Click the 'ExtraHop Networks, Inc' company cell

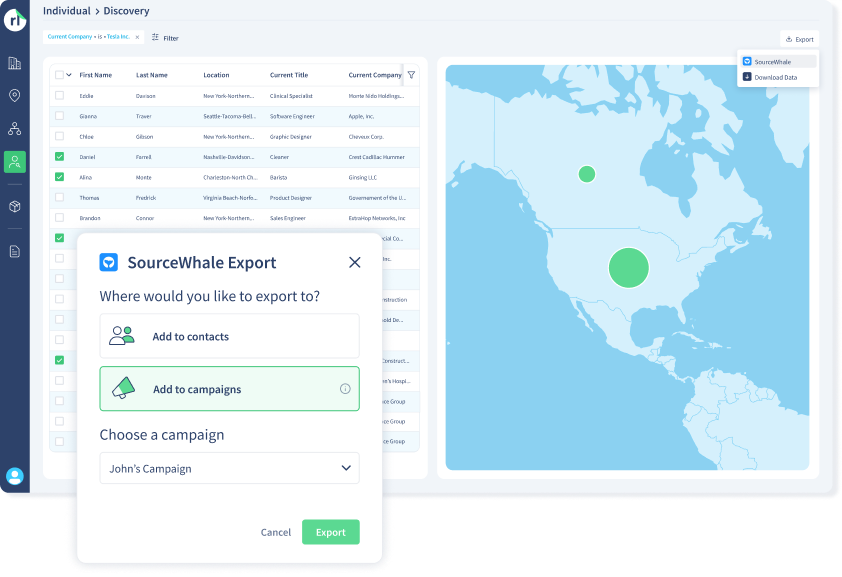click(x=377, y=218)
